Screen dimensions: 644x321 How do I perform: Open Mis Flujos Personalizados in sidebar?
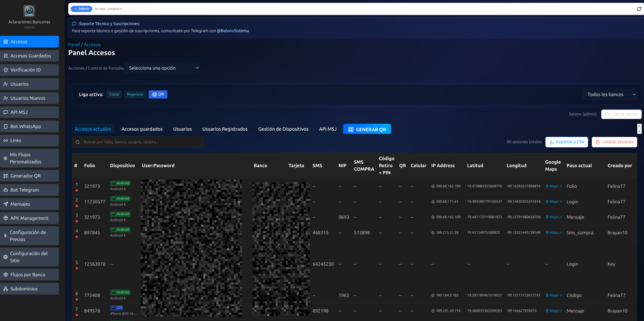(x=29, y=158)
